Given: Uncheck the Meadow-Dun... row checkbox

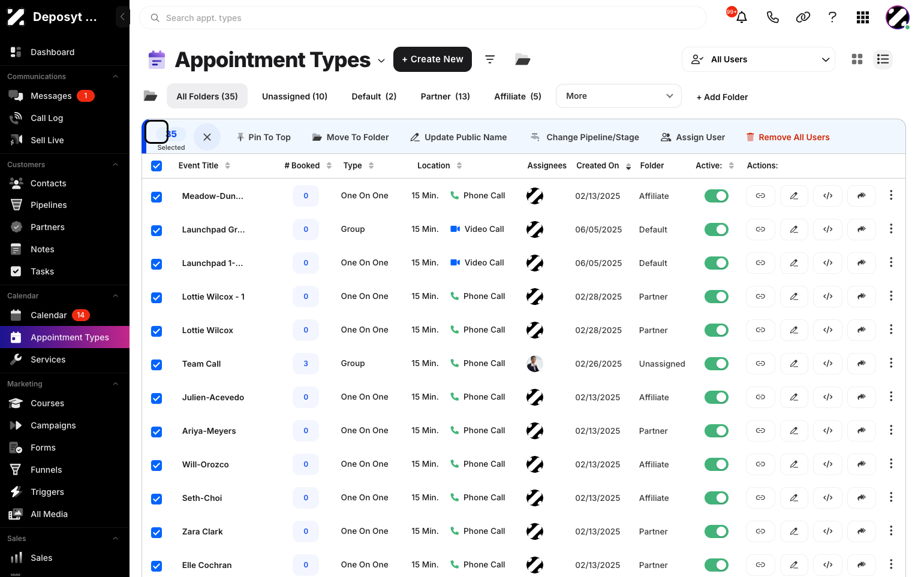Looking at the screenshot, I should tap(156, 197).
